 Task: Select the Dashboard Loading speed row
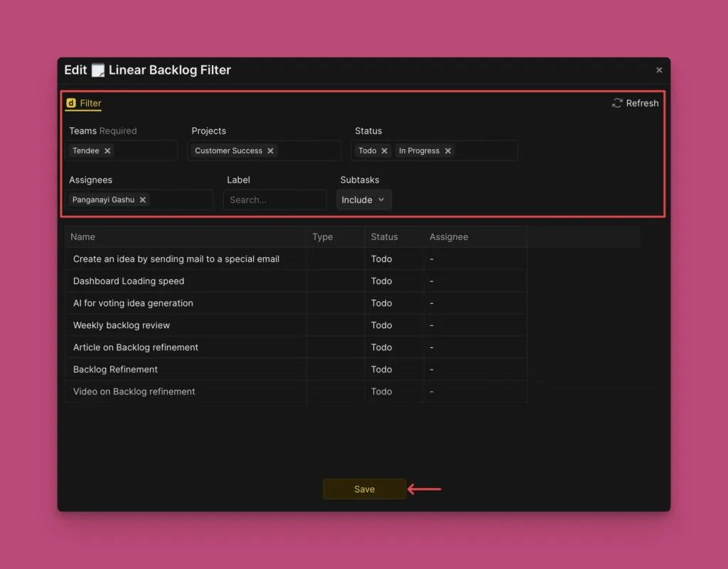(129, 281)
